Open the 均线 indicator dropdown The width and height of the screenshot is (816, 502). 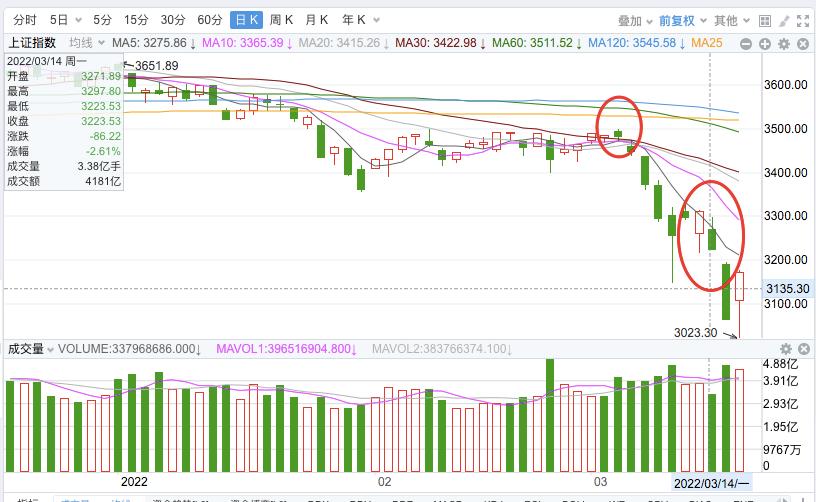87,43
